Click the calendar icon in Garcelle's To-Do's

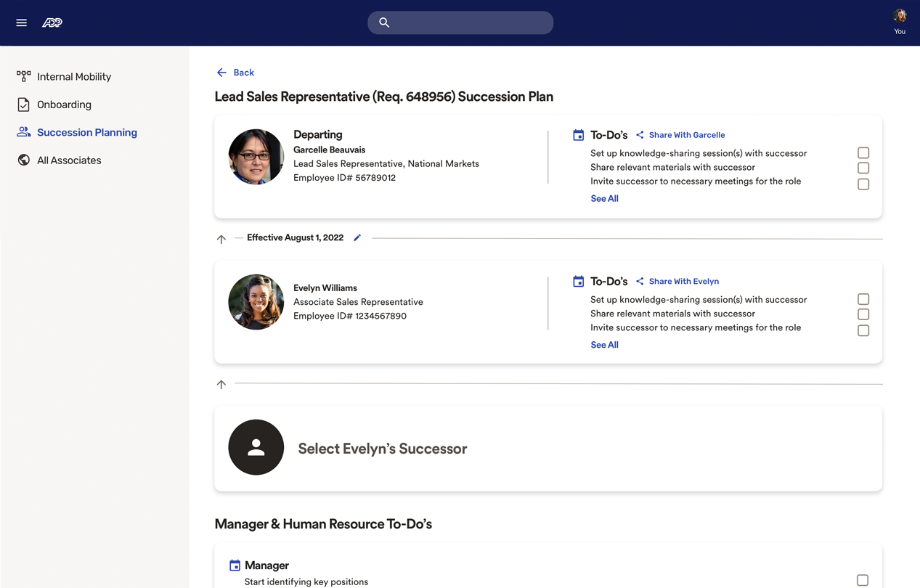pos(578,135)
